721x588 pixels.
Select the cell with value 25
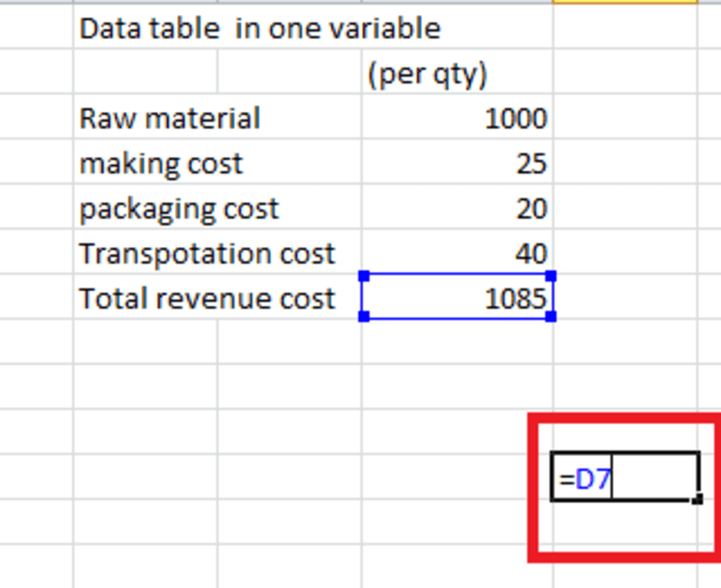[457, 161]
